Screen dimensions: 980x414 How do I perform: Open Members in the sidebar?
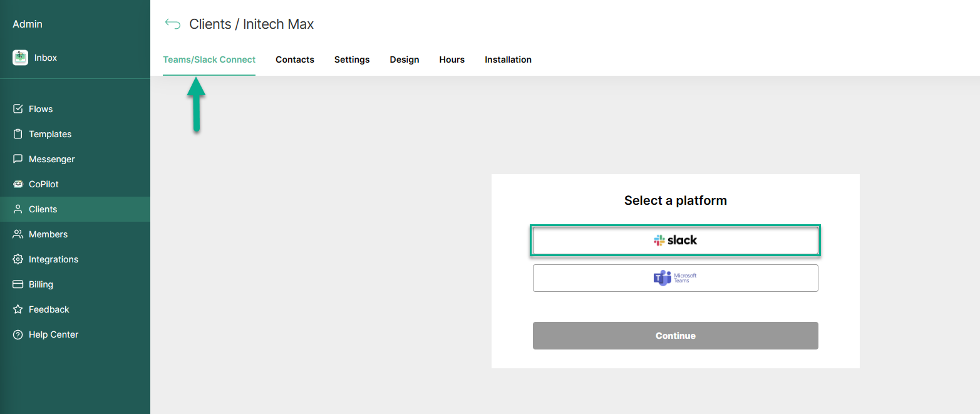tap(75, 234)
